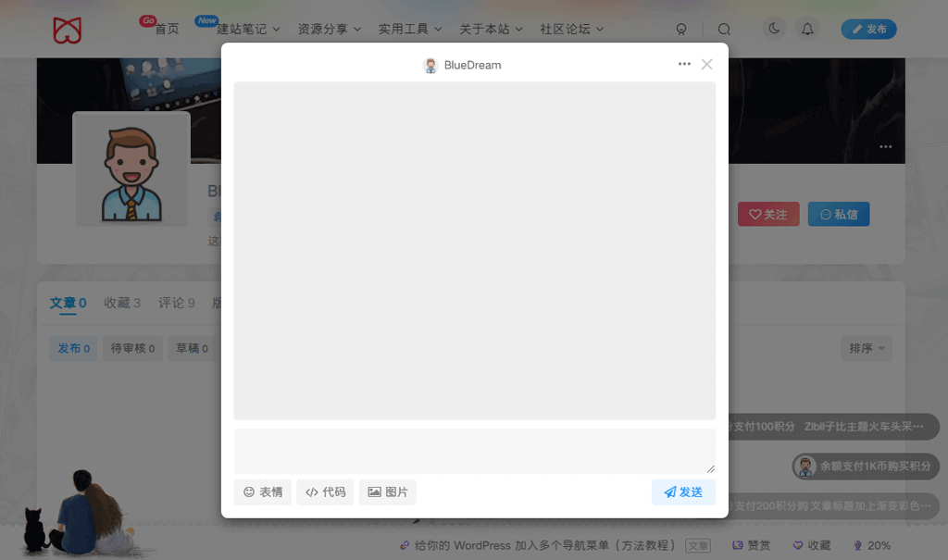Click the site logo in header
Image resolution: width=948 pixels, height=560 pixels.
pyautogui.click(x=68, y=30)
